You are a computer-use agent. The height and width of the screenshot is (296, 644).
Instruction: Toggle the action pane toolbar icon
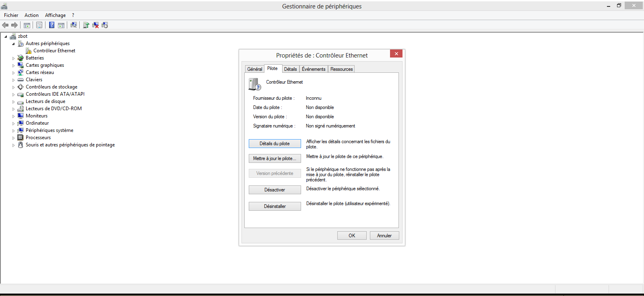pos(61,25)
